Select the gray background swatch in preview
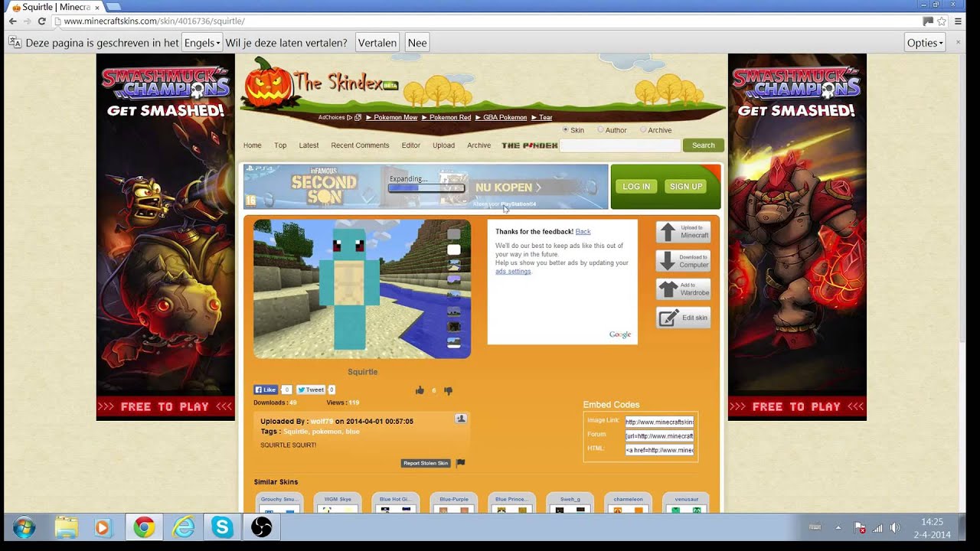Image resolution: width=980 pixels, height=551 pixels. coord(454,234)
